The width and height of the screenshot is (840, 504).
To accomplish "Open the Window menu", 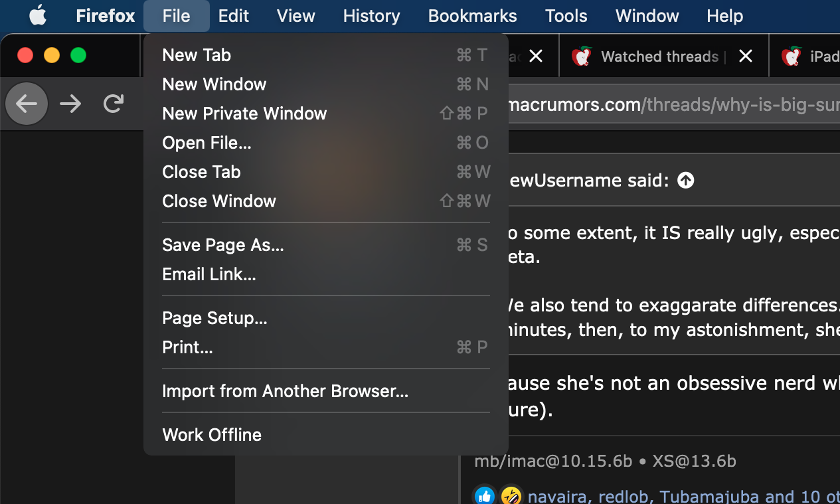I will pos(647,16).
